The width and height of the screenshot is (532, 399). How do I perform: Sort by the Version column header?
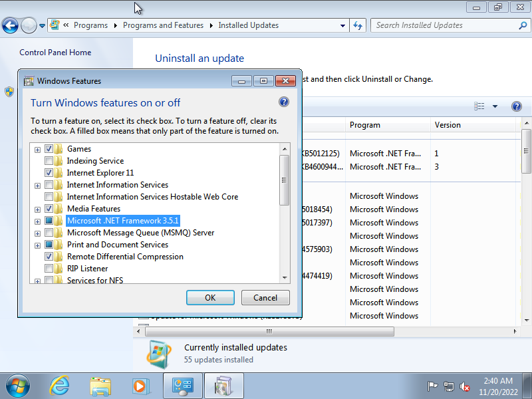[x=473, y=125]
